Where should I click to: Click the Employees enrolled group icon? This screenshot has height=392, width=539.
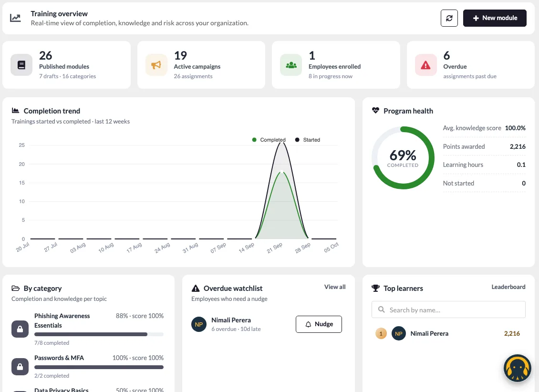pyautogui.click(x=291, y=64)
